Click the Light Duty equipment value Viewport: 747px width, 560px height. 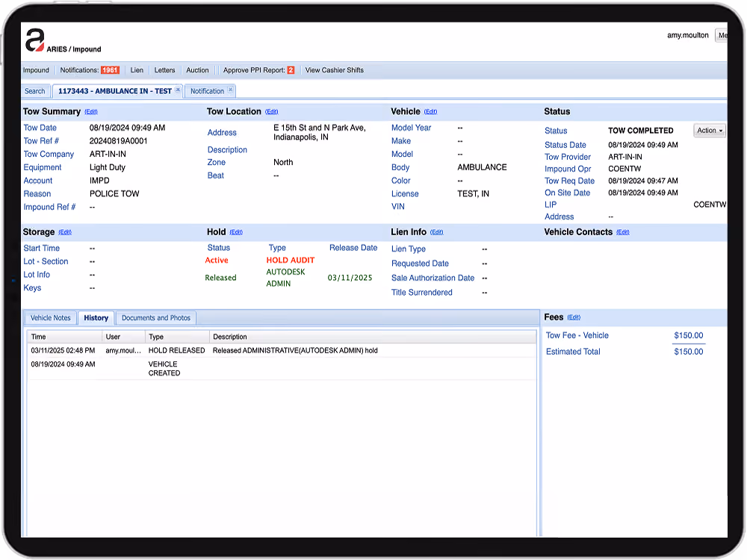108,167
